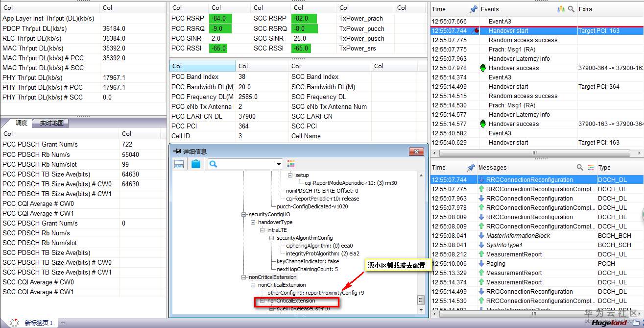Select RRCConnectionReconfiguration at 12:55:14.499
The image size is (644, 328).
[x=536, y=292]
